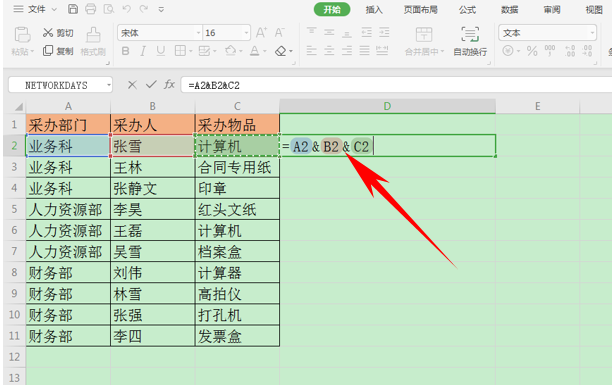Open the fx insert function dialog
The image size is (612, 385).
(x=169, y=84)
